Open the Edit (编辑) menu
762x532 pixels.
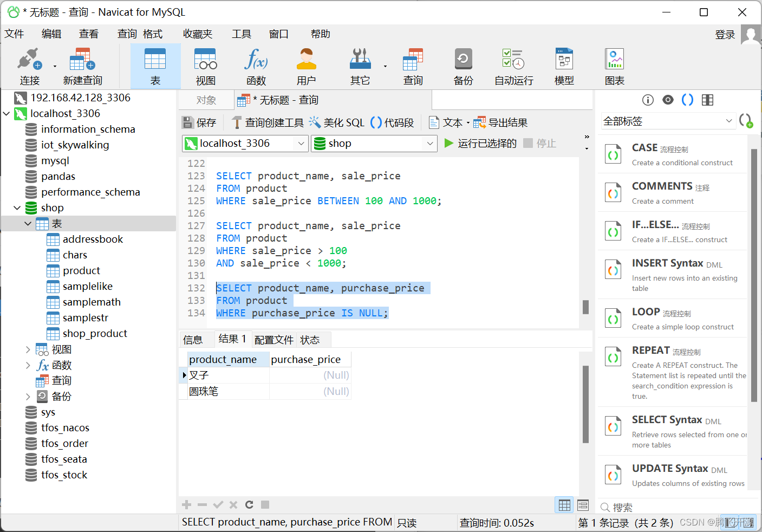pos(51,34)
